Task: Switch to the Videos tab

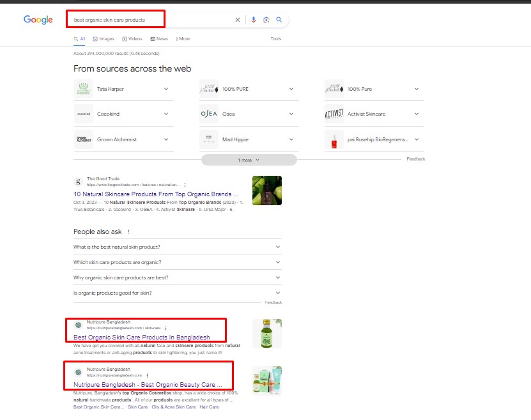Action: pyautogui.click(x=132, y=39)
